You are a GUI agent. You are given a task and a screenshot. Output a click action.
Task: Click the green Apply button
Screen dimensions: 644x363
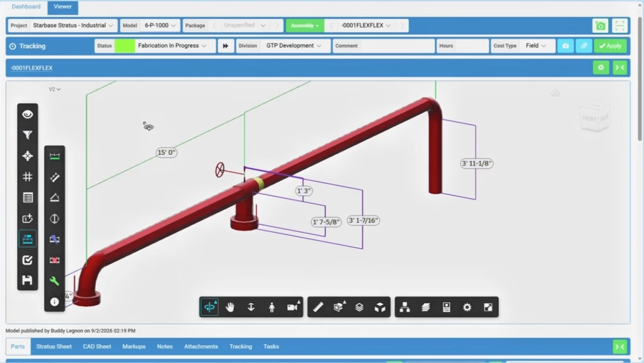tap(610, 45)
